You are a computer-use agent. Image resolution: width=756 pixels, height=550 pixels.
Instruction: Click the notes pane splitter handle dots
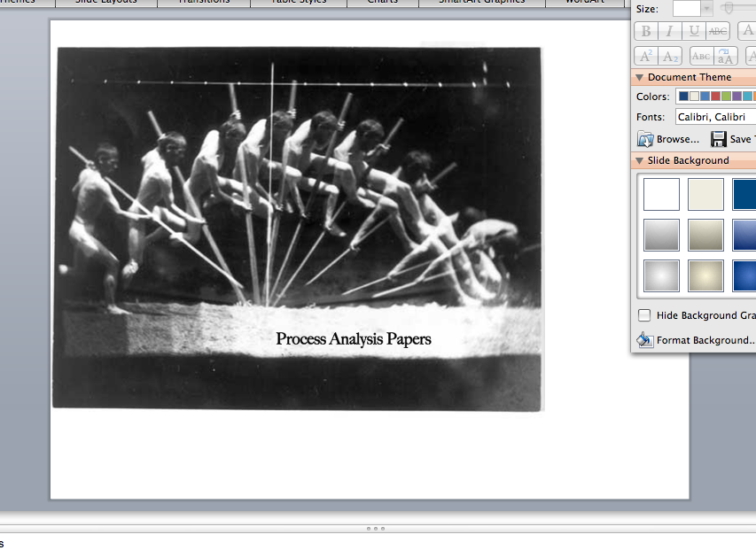[376, 529]
